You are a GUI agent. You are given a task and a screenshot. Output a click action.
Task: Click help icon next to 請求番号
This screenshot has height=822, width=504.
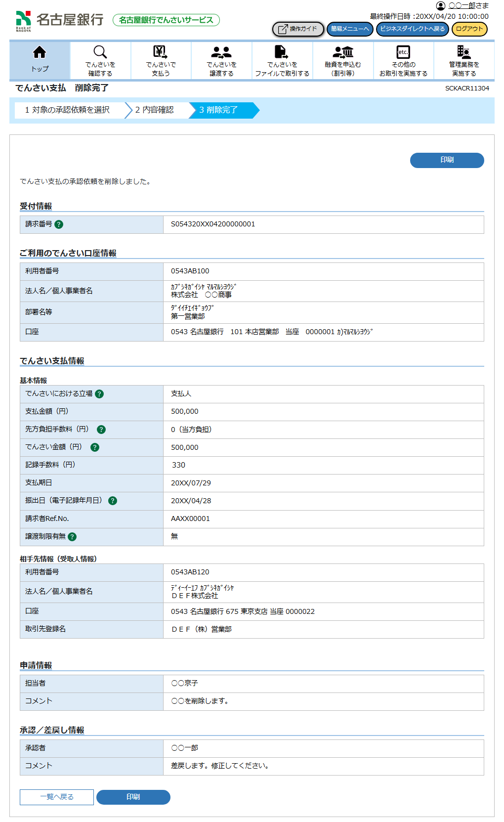59,224
